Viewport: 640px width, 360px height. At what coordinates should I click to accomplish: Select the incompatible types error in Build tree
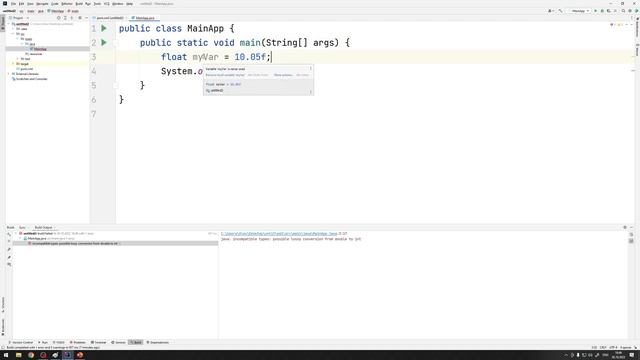(x=74, y=243)
